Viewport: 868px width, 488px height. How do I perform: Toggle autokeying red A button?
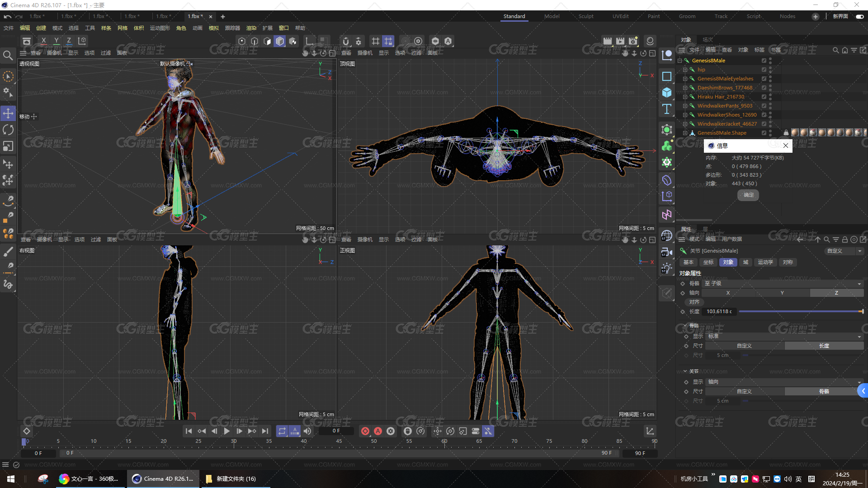(x=378, y=431)
